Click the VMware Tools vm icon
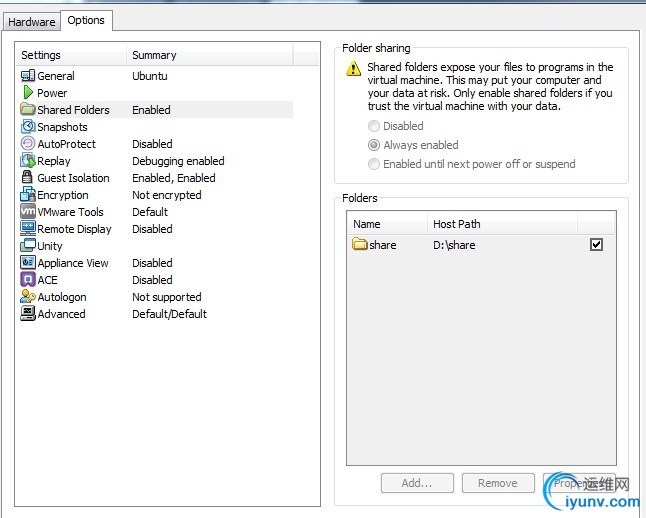 point(28,211)
